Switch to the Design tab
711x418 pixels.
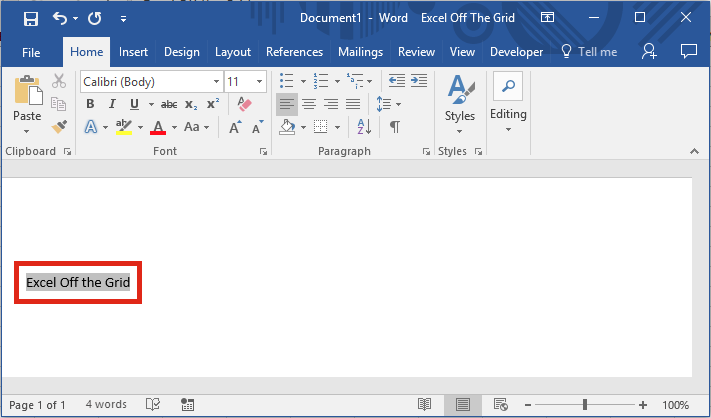182,52
